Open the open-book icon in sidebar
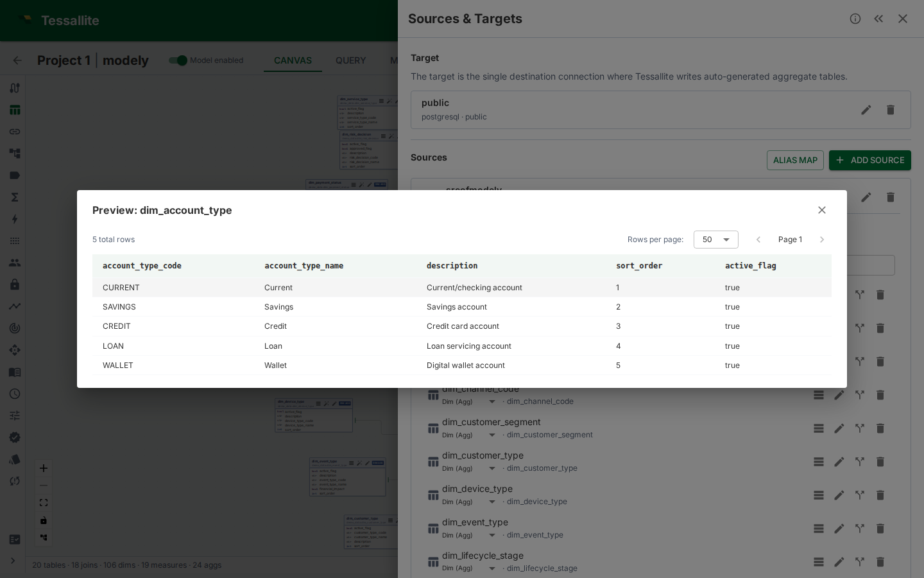 (x=14, y=372)
